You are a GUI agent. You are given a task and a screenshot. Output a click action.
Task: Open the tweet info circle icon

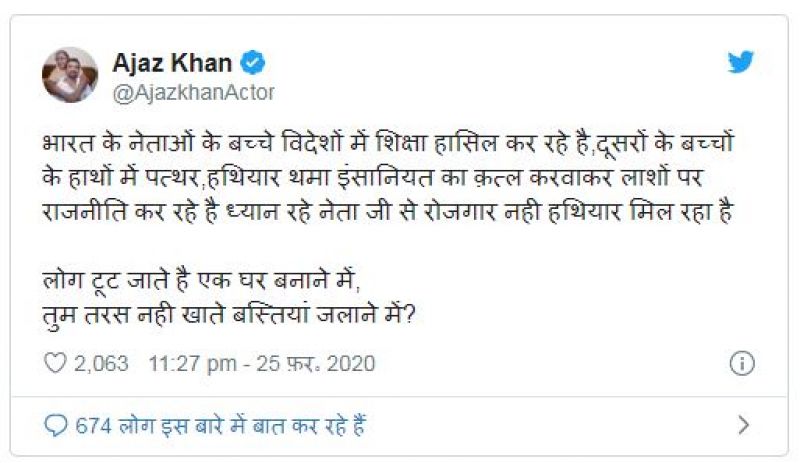pos(741,364)
